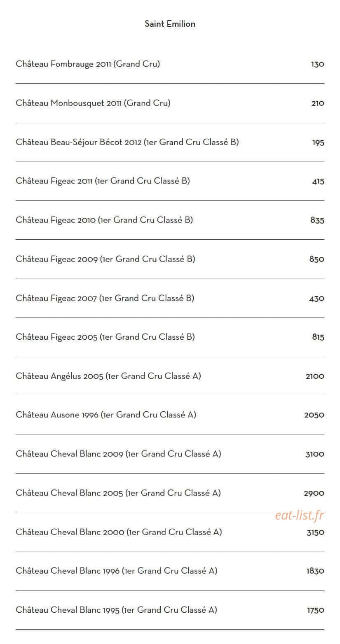Select Château Fombrauge 2011 Grand Cru
The height and width of the screenshot is (644, 340).
coord(170,64)
